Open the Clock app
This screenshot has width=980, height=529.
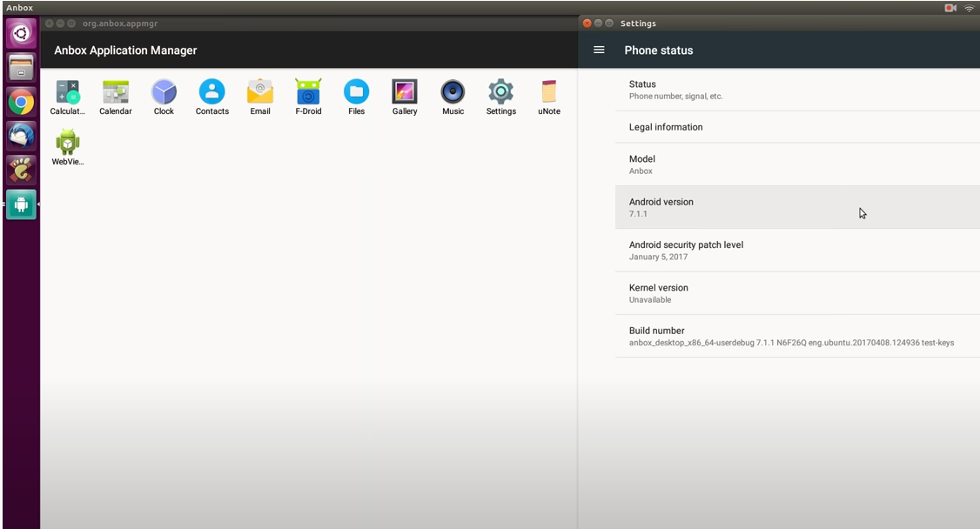(x=164, y=93)
